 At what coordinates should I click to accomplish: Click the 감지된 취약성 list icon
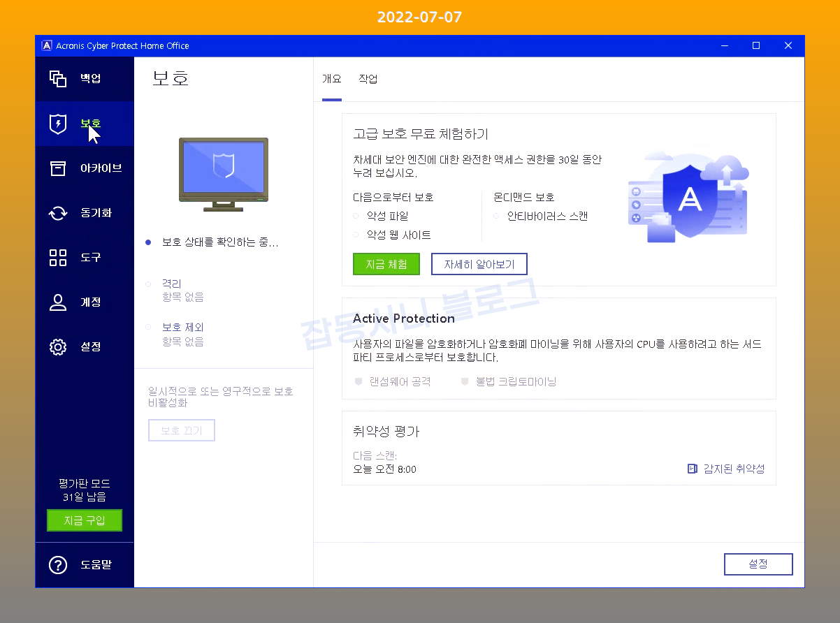point(693,469)
